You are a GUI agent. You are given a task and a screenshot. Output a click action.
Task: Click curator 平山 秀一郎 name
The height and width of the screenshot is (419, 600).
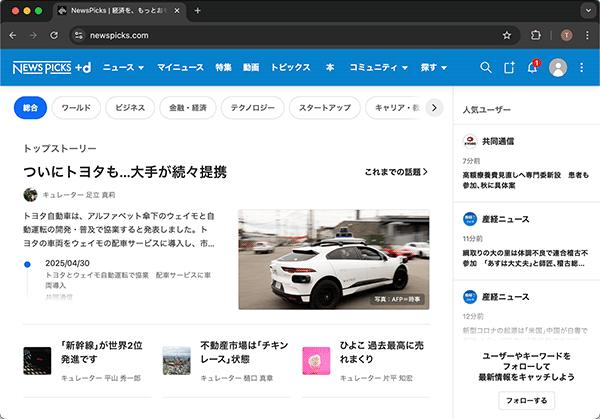coord(122,378)
